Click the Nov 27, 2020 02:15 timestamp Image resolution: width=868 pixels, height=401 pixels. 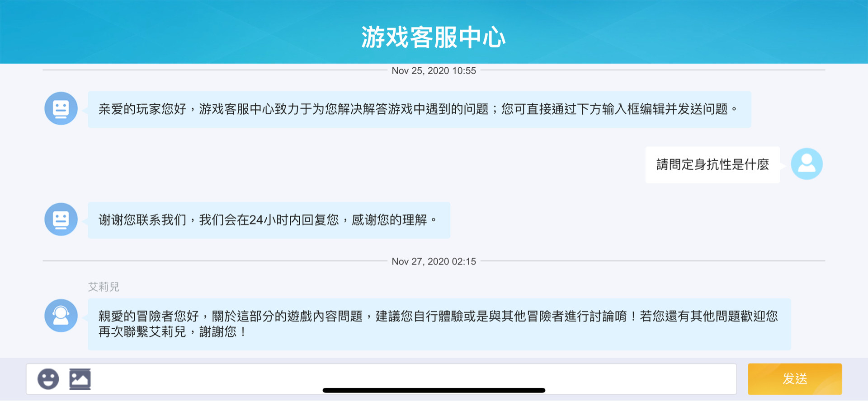pos(434,261)
